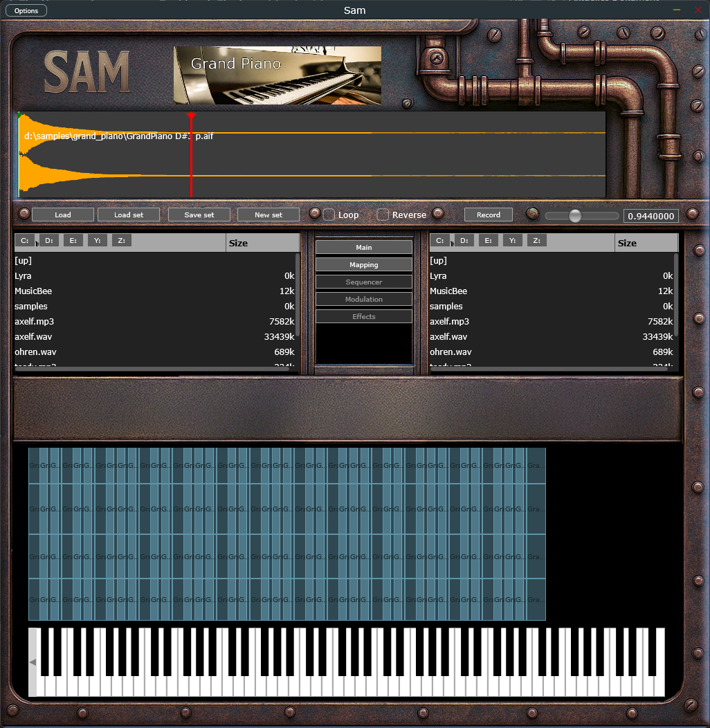Return to the Main panel

(x=363, y=247)
